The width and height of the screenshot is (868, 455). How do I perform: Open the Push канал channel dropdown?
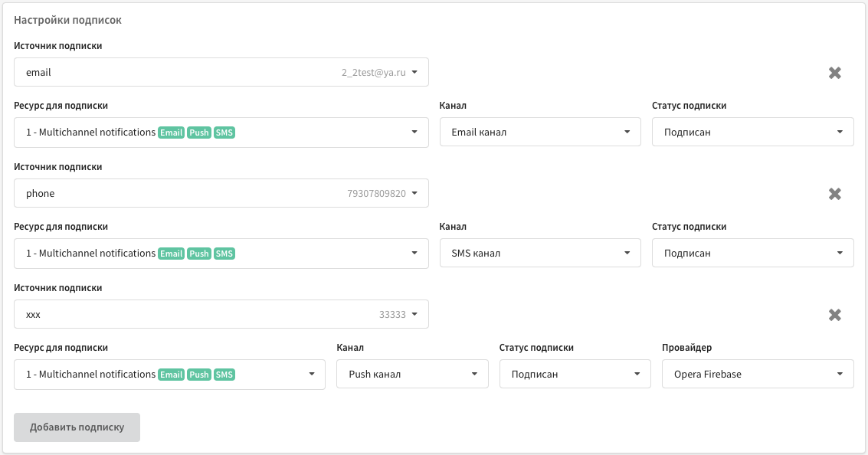tap(412, 374)
